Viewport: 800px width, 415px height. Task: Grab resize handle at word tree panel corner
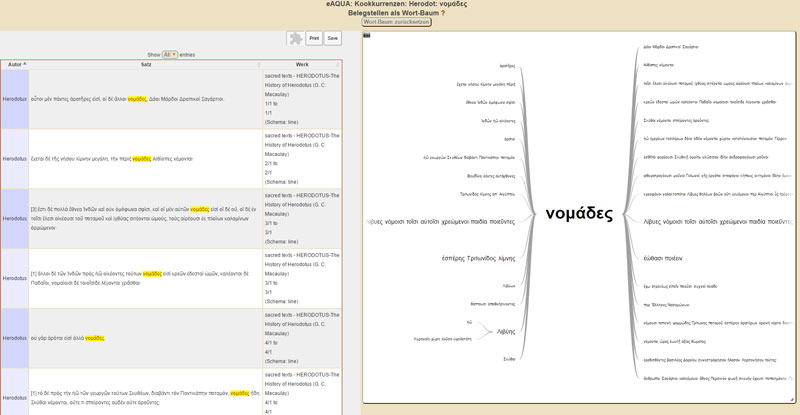coord(792,400)
